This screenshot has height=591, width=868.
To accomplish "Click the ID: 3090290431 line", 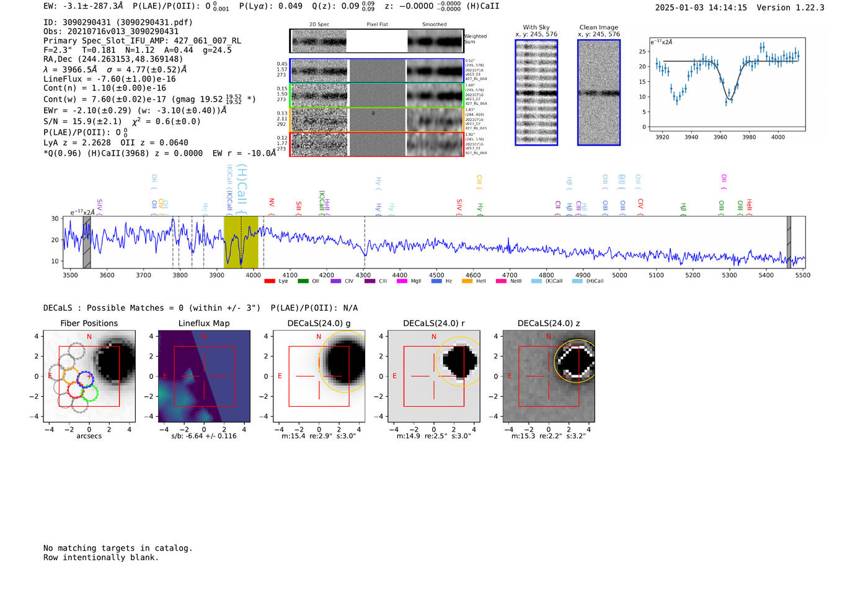I will 118,22.
